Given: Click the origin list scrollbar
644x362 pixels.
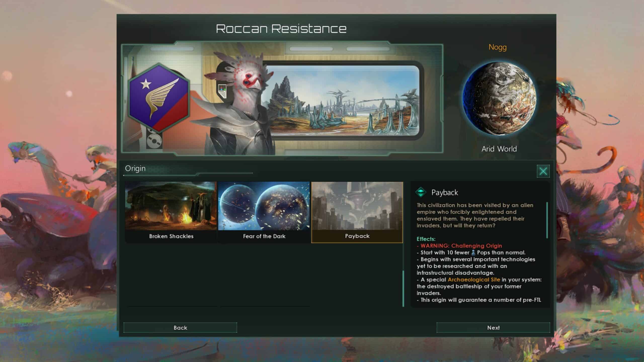Looking at the screenshot, I should coord(403,289).
